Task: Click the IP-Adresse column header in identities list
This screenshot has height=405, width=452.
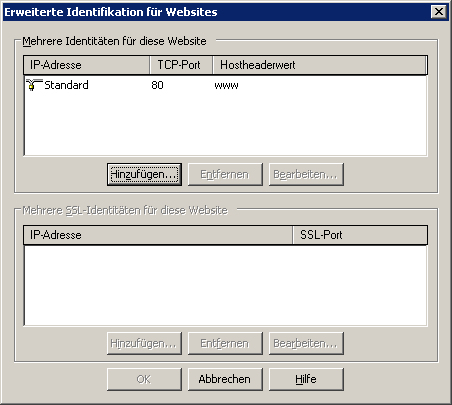Action: click(87, 65)
